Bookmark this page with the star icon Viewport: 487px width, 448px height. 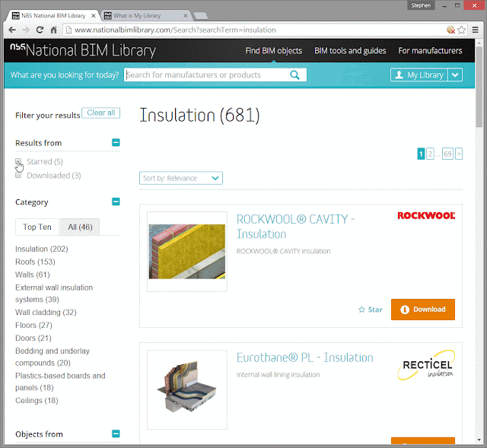(462, 30)
